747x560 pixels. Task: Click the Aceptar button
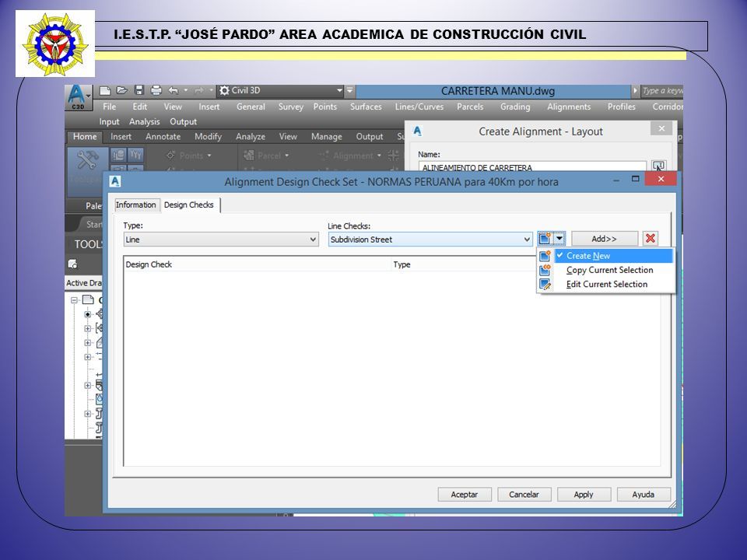465,495
